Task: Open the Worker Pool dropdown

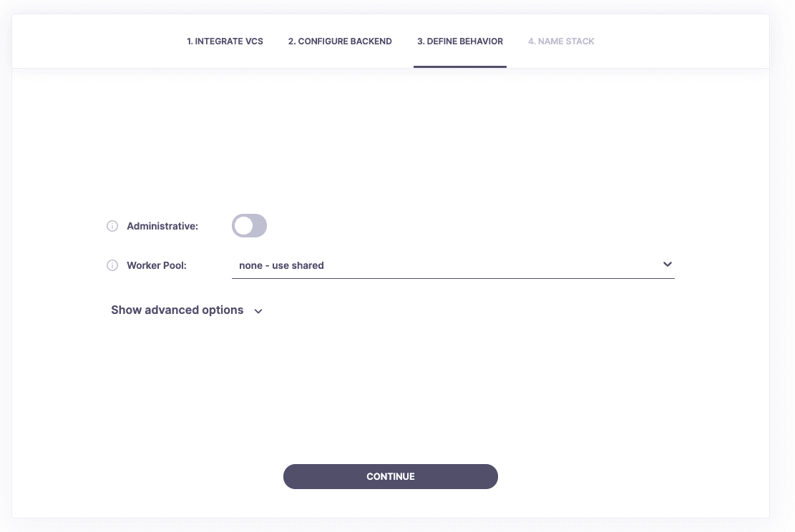Action: (453, 265)
